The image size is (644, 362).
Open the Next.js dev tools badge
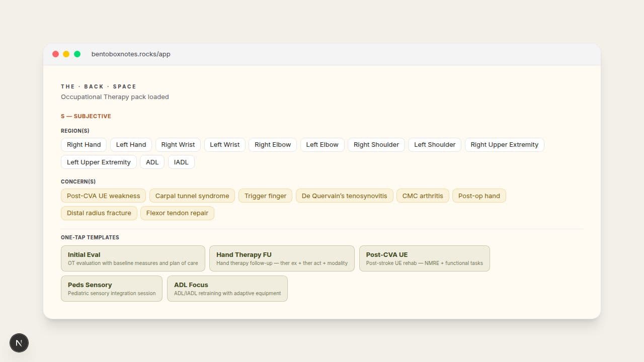click(x=19, y=343)
